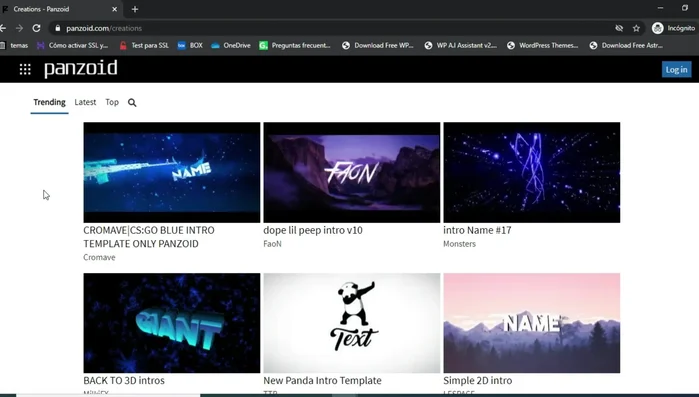Go forward in browser history
The width and height of the screenshot is (699, 397).
(x=19, y=28)
